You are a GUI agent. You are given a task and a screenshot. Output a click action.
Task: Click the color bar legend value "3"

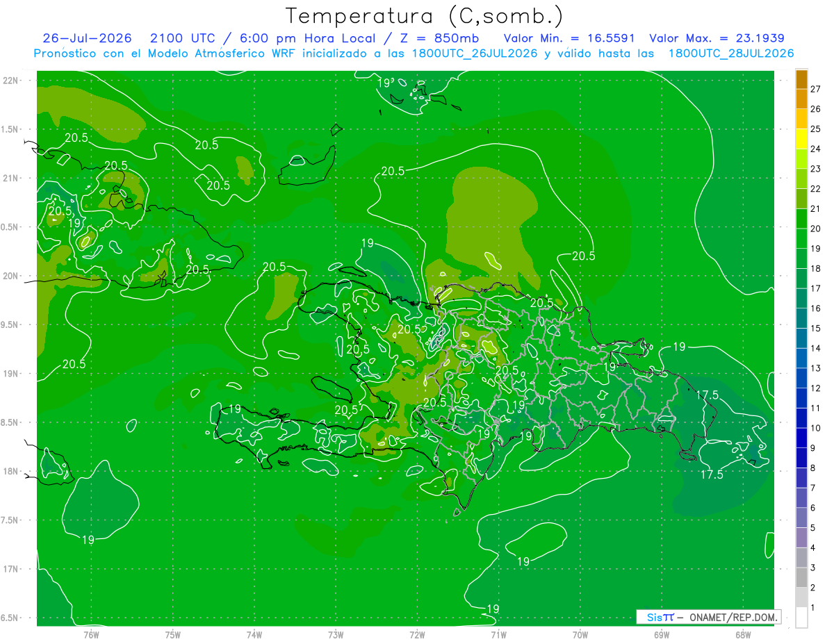pos(812,568)
